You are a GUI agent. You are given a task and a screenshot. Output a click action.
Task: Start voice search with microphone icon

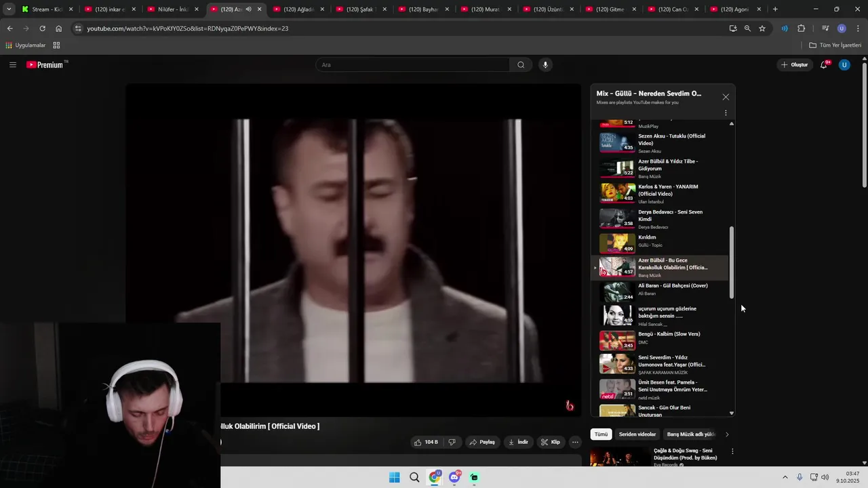[545, 65]
